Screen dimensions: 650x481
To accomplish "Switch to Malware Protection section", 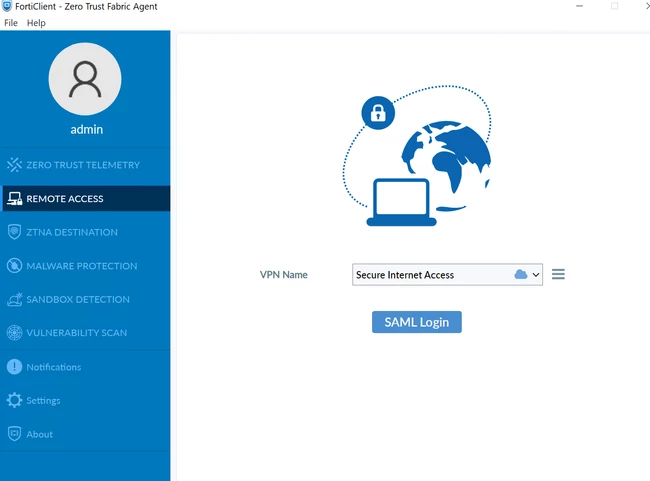I will 85,265.
